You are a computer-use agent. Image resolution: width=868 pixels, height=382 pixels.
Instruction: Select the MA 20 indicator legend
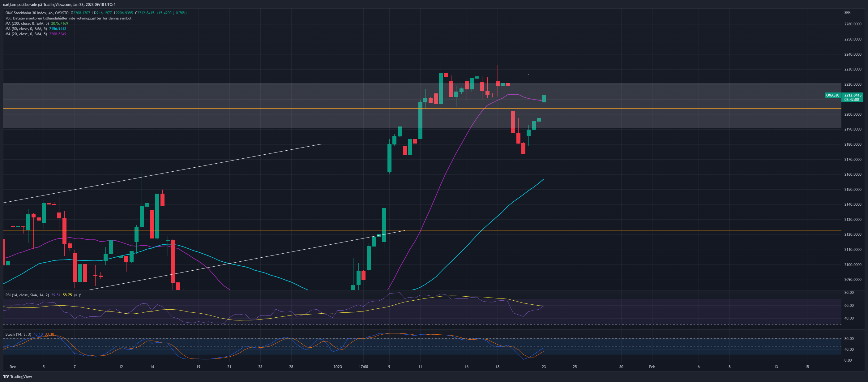(36, 34)
